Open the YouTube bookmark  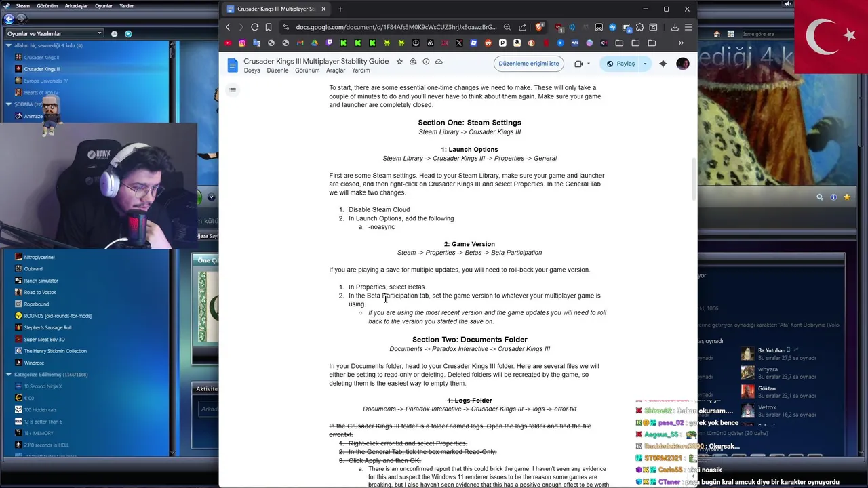pos(228,43)
